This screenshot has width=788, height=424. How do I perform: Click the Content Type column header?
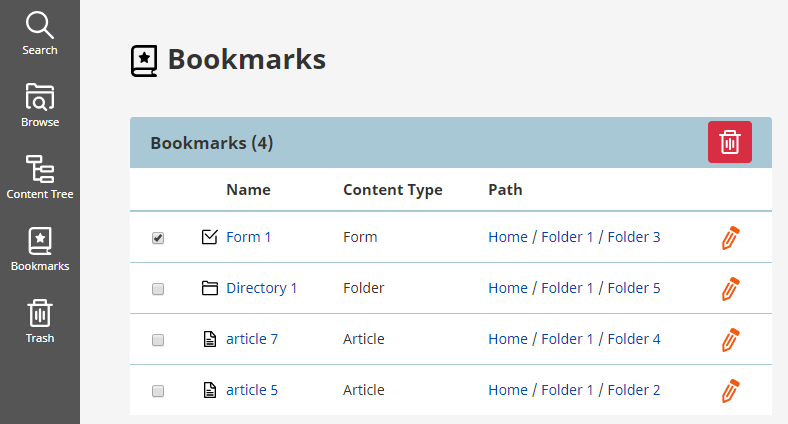click(392, 190)
